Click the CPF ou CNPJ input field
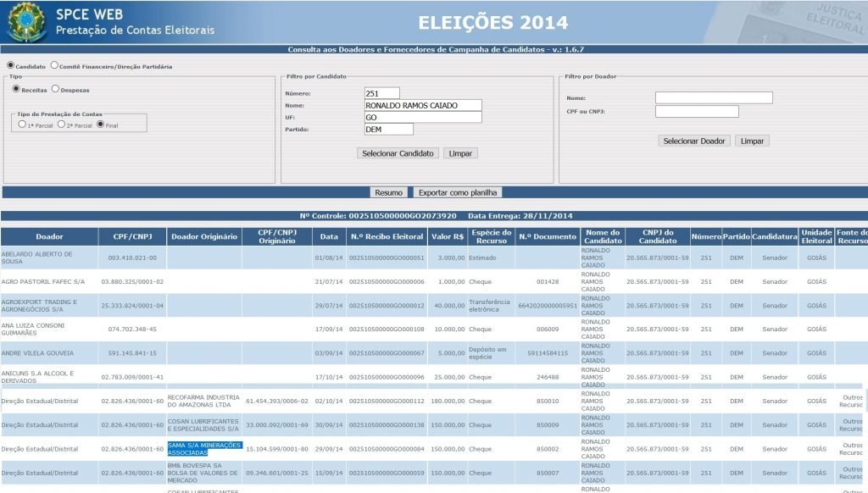The width and height of the screenshot is (868, 493). [697, 111]
